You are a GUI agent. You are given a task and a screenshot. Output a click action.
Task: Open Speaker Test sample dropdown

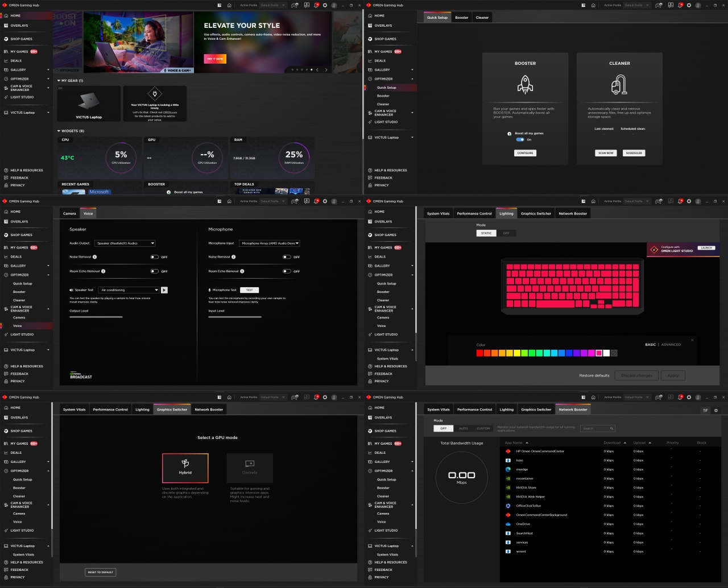point(129,290)
